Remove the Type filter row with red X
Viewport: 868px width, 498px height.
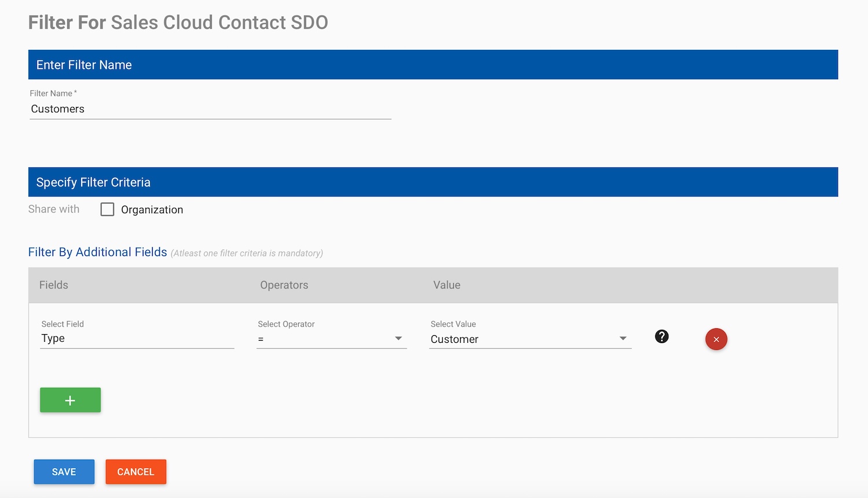point(716,339)
